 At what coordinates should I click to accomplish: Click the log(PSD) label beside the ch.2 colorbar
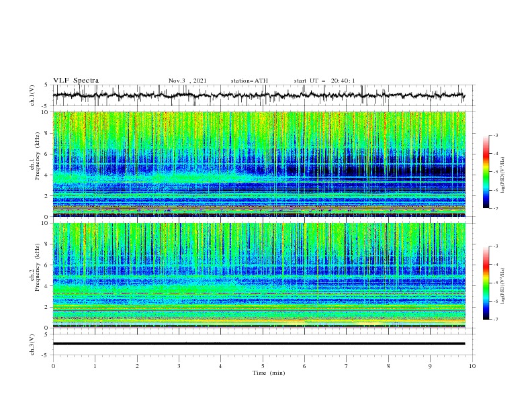click(x=502, y=286)
